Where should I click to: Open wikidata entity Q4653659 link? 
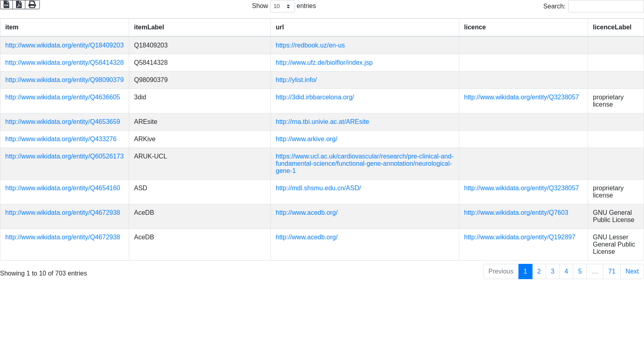pyautogui.click(x=62, y=122)
